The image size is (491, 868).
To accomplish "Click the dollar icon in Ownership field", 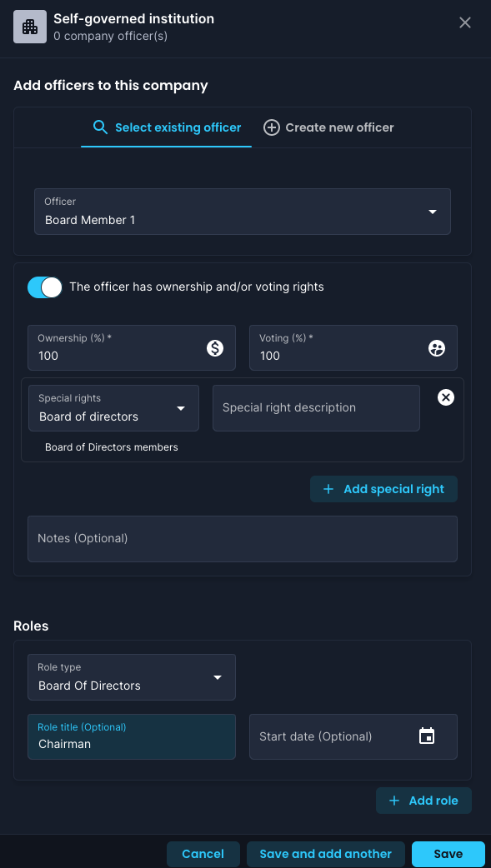I will (x=215, y=347).
